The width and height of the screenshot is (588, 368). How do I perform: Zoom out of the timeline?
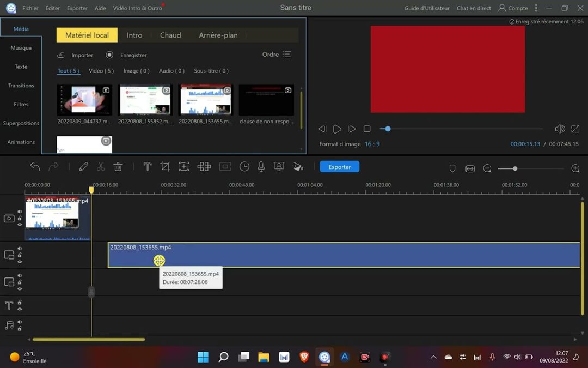[x=487, y=168]
